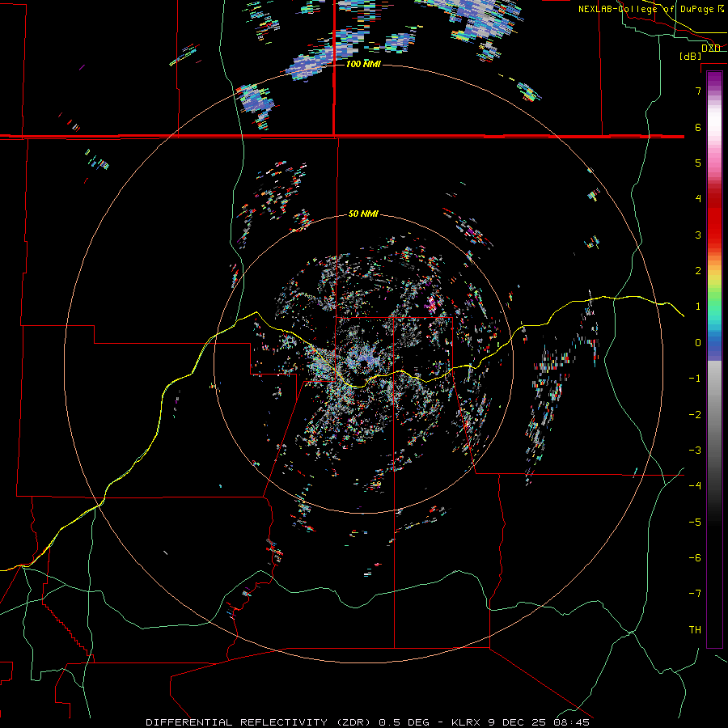Click the 6 dB scale label

(x=698, y=127)
